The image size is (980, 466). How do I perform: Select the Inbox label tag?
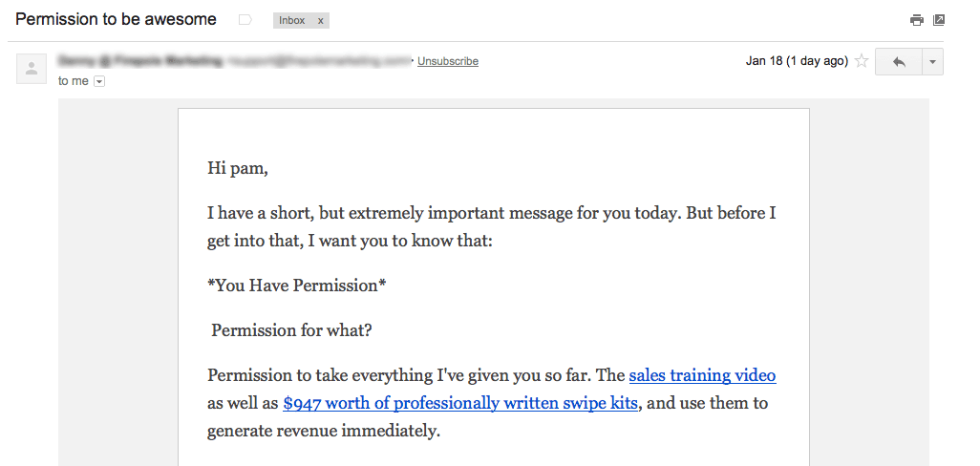[x=292, y=21]
